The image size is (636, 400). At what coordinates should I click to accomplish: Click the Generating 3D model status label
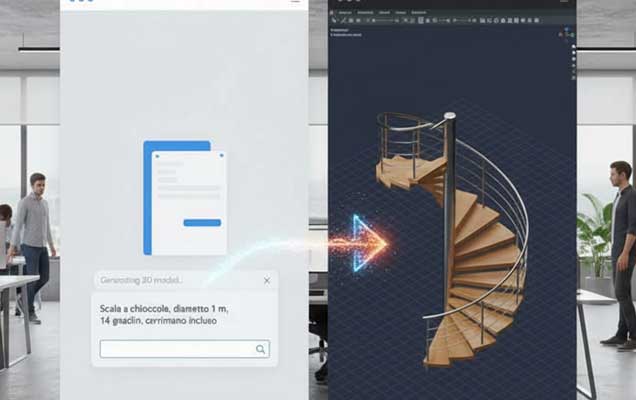point(140,281)
